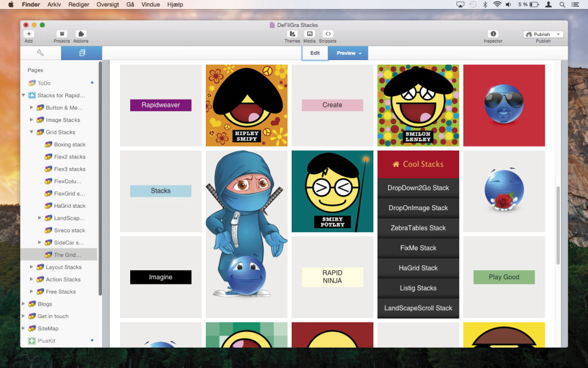Screen dimensions: 588x368
Task: Click the Smiry Potley smiley thumbnail
Action: [332, 192]
